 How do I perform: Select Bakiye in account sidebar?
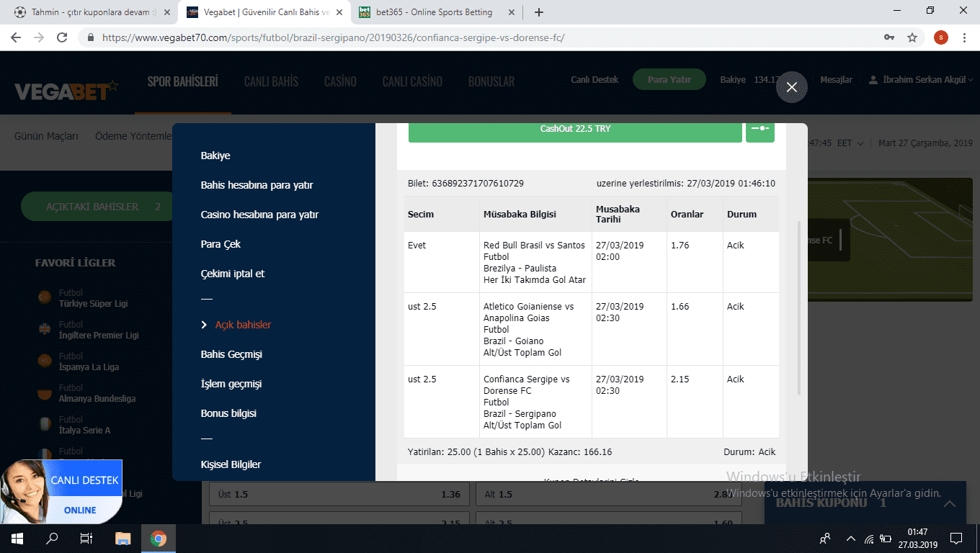[215, 156]
